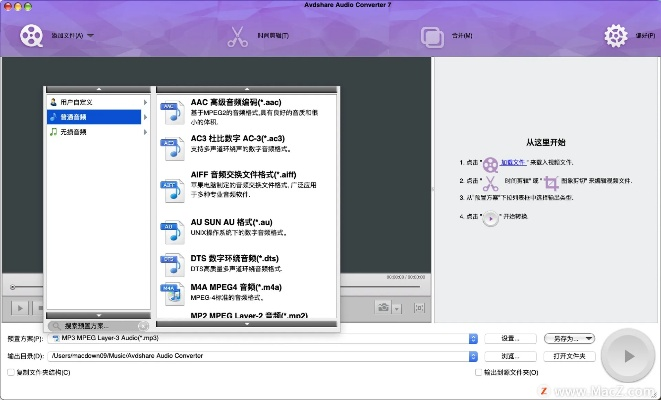The image size is (661, 400).
Task: Click the preset combo box blue stepper arrows
Action: click(473, 338)
